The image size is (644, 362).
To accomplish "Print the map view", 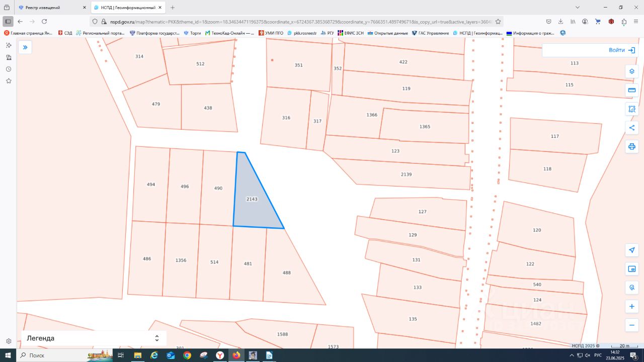I will pyautogui.click(x=632, y=146).
